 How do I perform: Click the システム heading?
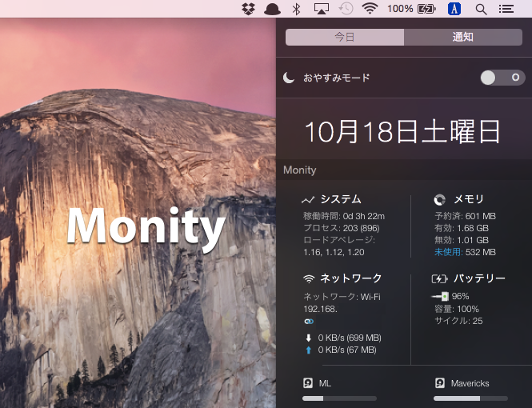(341, 199)
